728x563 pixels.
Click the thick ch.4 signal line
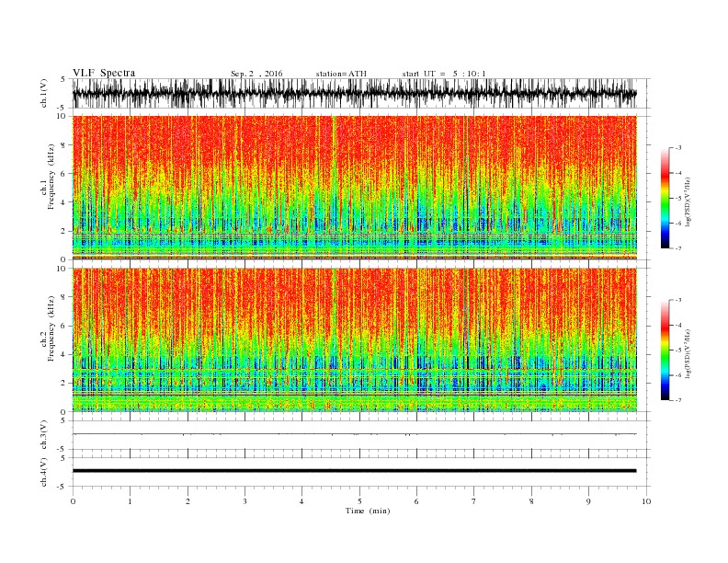pyautogui.click(x=354, y=471)
